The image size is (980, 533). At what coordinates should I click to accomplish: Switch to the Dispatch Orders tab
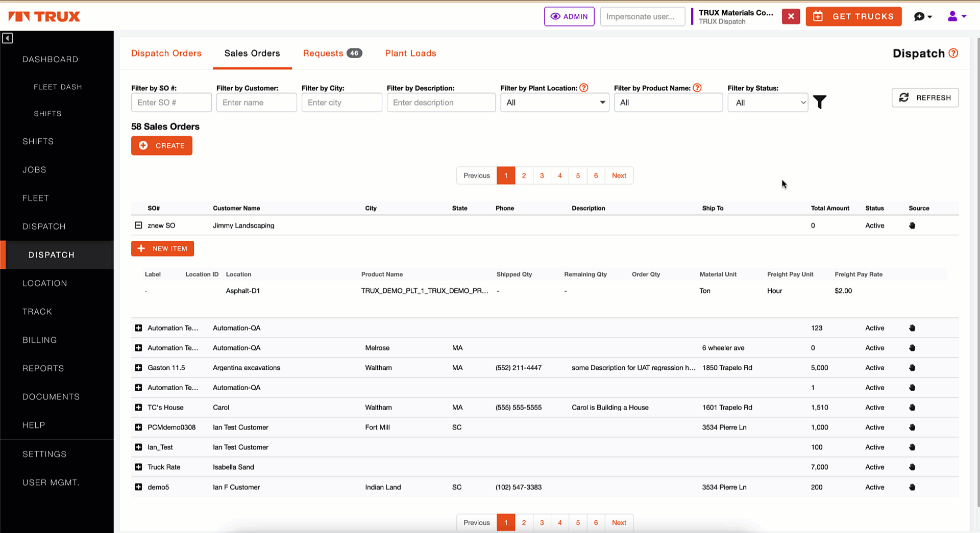pyautogui.click(x=166, y=53)
